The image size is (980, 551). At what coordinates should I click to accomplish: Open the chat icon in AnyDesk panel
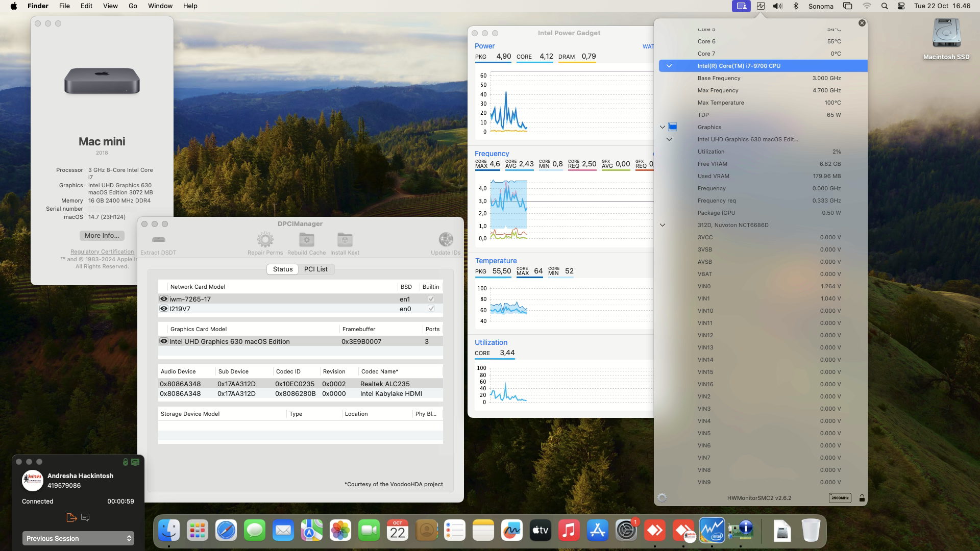(x=85, y=517)
